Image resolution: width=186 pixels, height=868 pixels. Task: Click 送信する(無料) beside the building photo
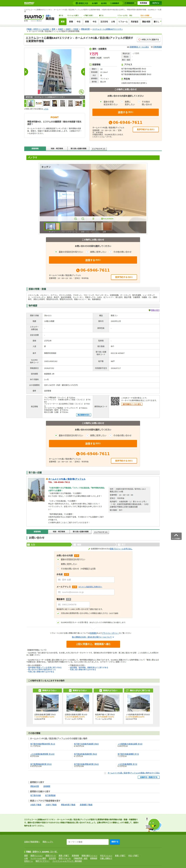[x=126, y=112]
